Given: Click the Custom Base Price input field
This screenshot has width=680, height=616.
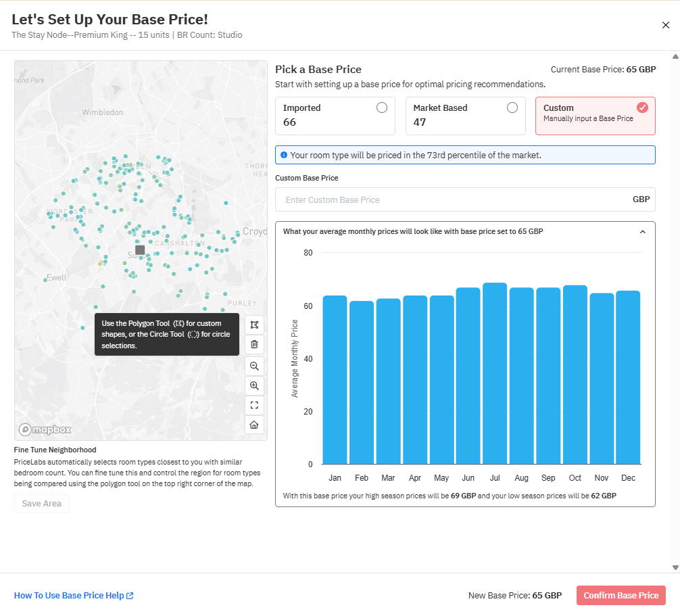Looking at the screenshot, I should click(x=453, y=199).
